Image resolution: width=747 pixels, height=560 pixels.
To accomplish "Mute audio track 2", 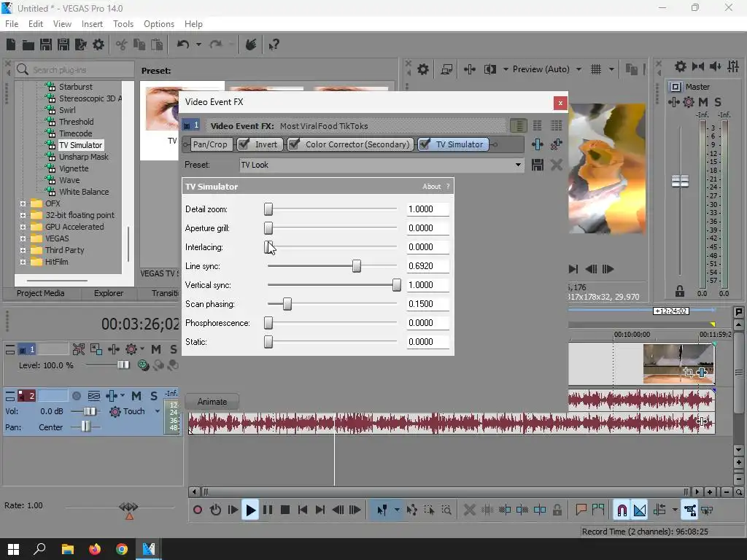I will [x=136, y=396].
